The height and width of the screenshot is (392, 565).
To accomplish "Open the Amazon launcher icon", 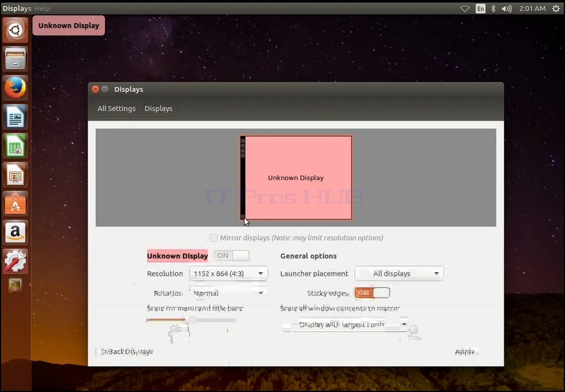I will pos(15,233).
